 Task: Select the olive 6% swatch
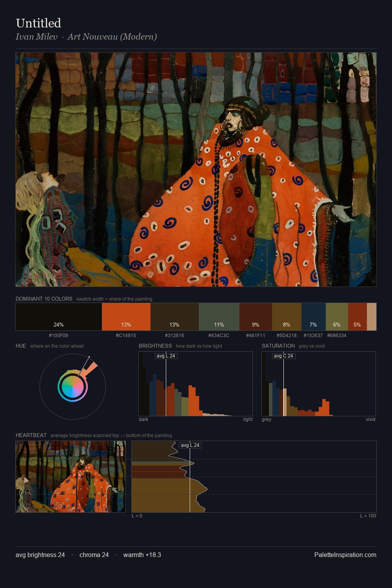tap(337, 317)
